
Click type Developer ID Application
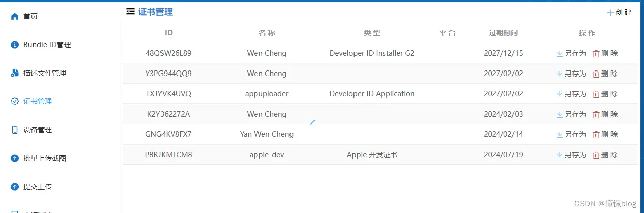click(x=372, y=94)
